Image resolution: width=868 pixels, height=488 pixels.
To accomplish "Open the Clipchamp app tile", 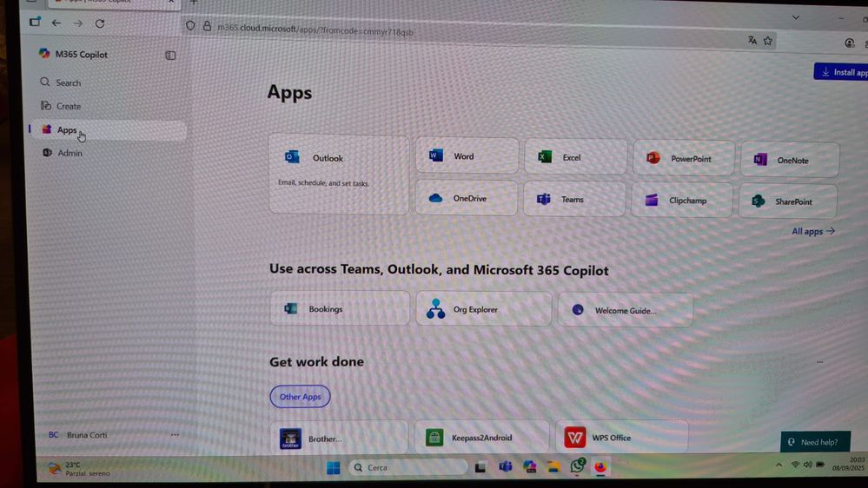I will click(682, 201).
